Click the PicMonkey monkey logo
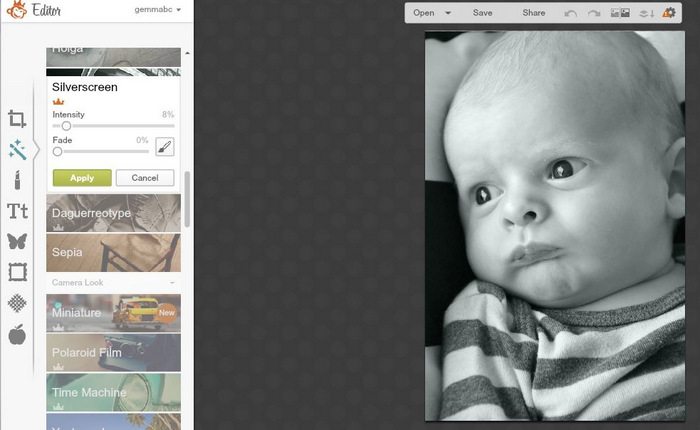This screenshot has height=430, width=700. 17,10
